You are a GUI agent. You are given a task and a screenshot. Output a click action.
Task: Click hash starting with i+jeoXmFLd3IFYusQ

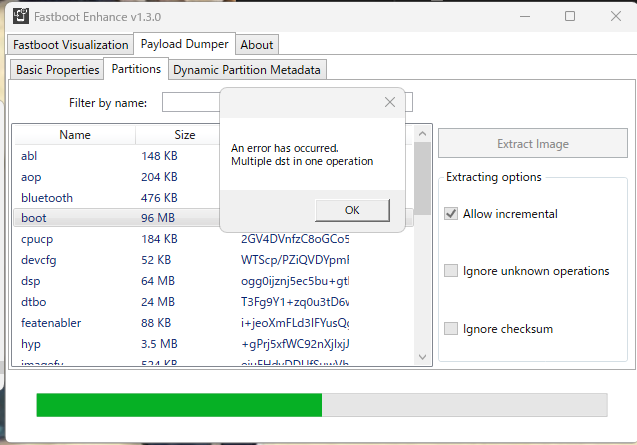[x=295, y=323]
